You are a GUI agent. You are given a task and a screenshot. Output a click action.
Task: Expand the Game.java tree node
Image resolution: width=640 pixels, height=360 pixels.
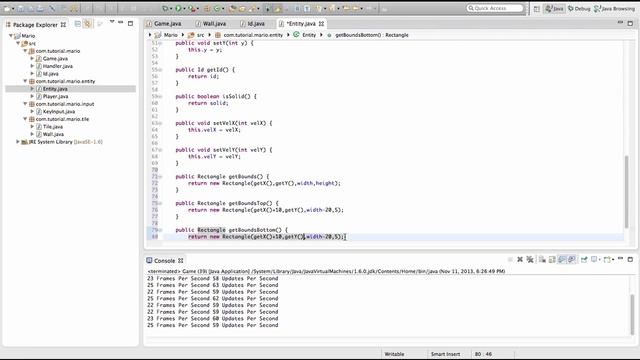(32, 58)
